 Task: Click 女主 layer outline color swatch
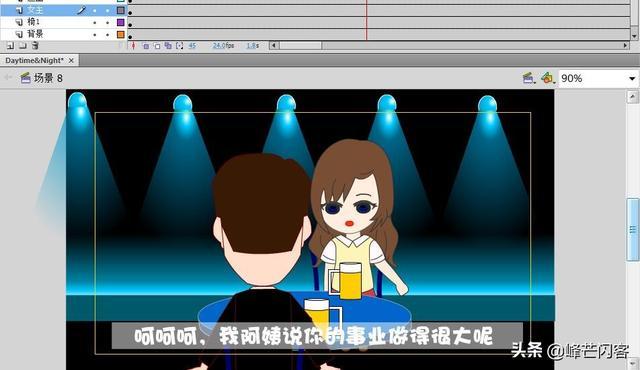pos(121,10)
